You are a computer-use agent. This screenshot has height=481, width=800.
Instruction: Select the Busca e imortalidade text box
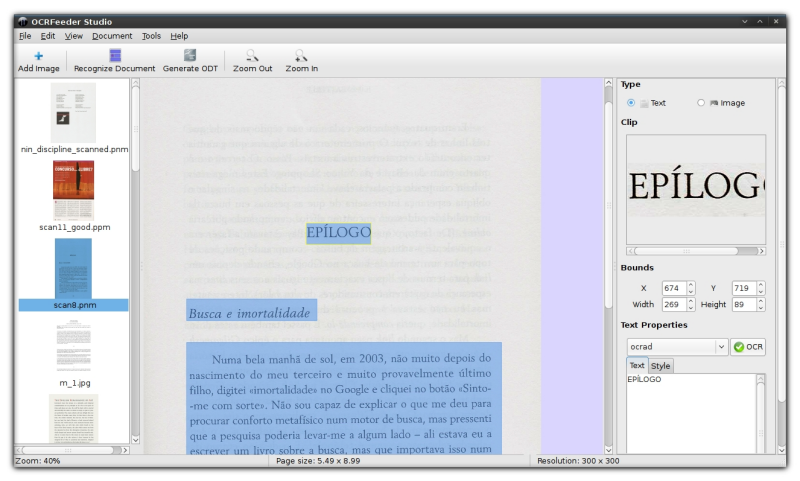point(251,311)
